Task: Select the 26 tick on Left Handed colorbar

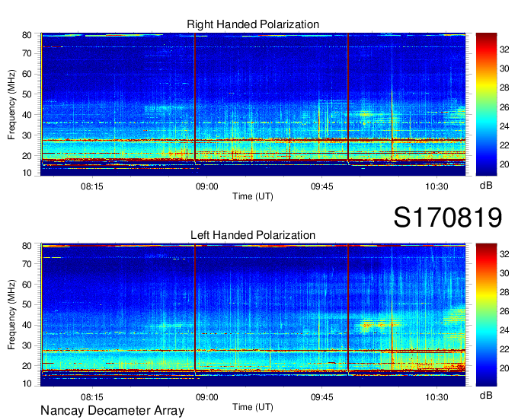Action: click(504, 311)
